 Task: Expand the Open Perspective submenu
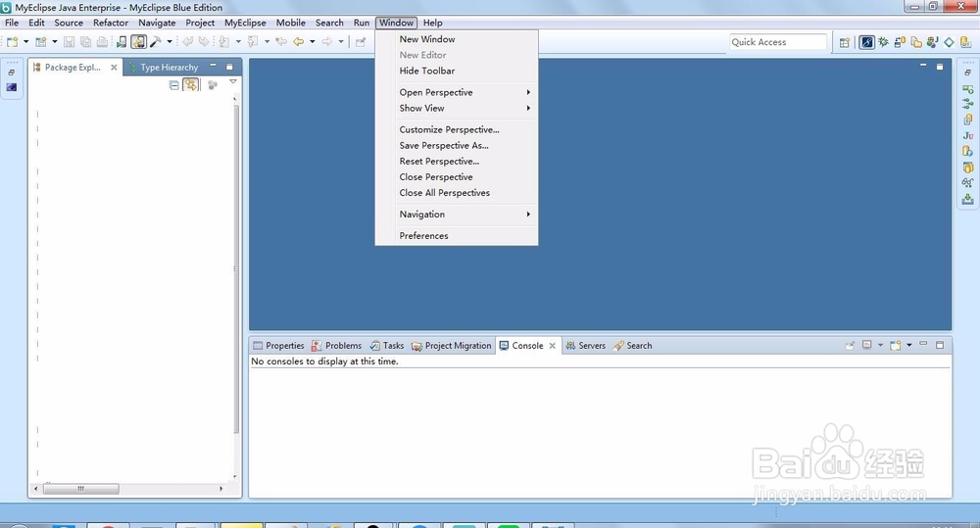[x=457, y=92]
